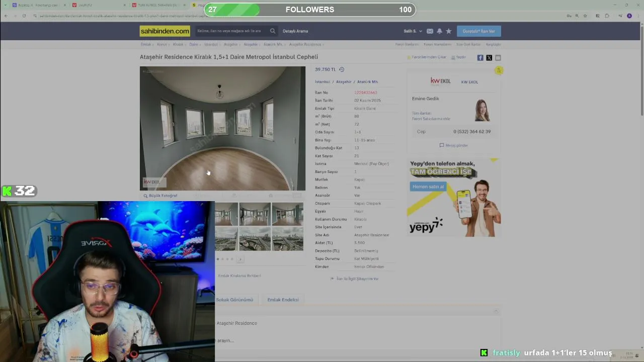Click the page vertical scrollbar
Image resolution: width=644 pixels, height=362 pixels.
(x=641, y=70)
